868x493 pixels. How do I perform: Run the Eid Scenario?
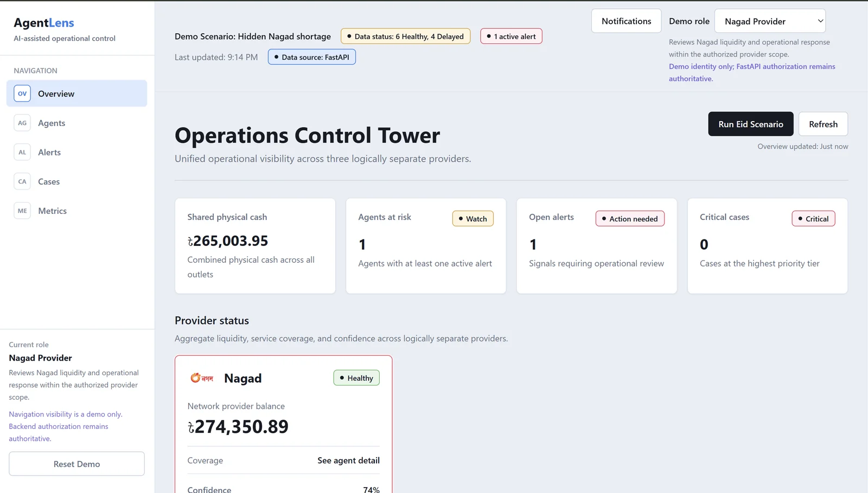click(x=751, y=124)
